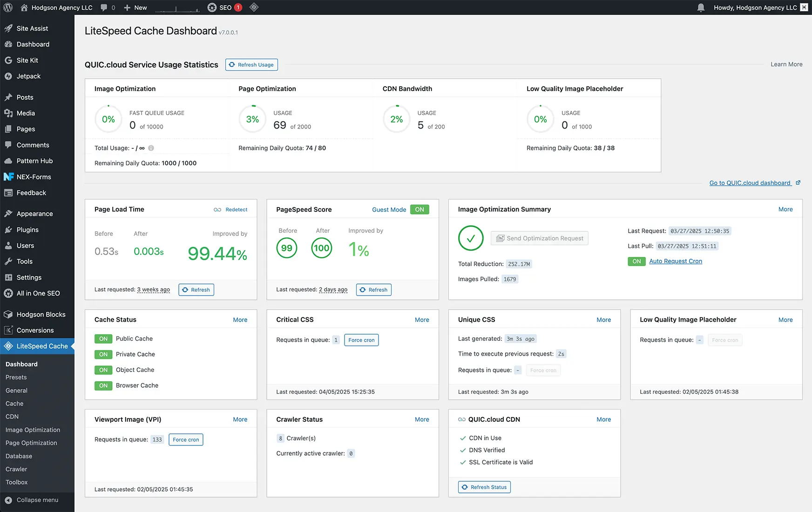Screen dimensions: 812x512
Task: Click the Page Optimization 3% usage gauge
Action: tap(252, 119)
